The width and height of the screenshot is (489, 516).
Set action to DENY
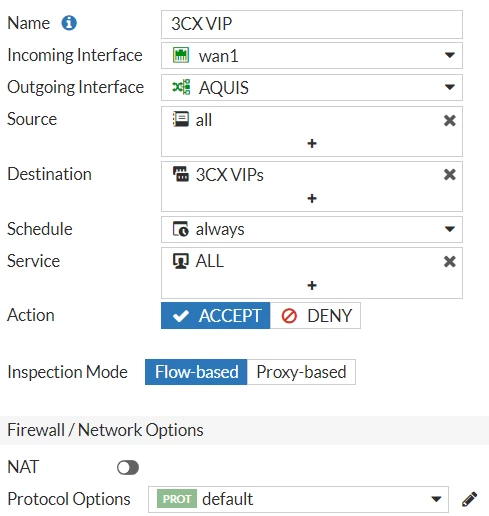click(x=315, y=315)
